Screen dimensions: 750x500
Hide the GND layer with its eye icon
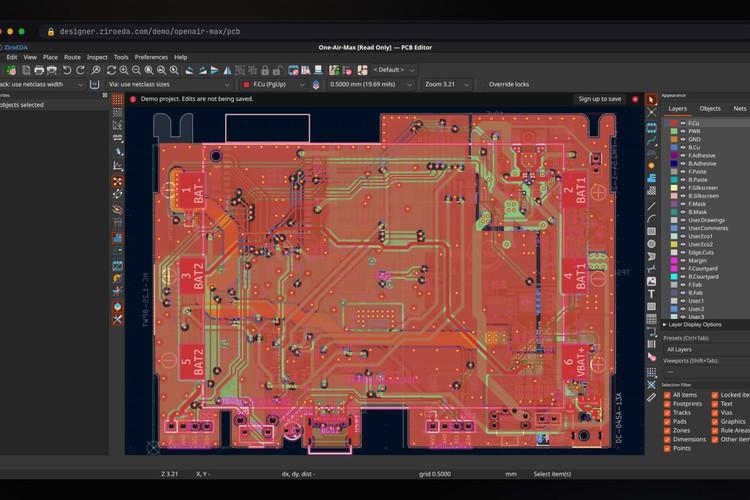(x=683, y=139)
